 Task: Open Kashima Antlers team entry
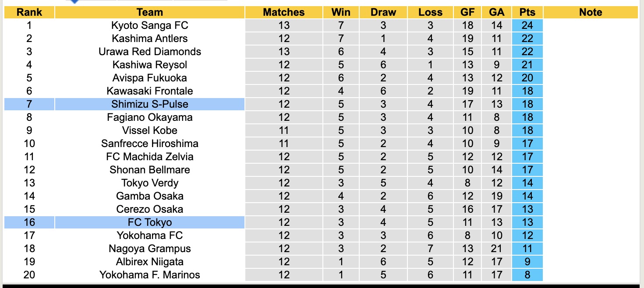pyautogui.click(x=149, y=39)
